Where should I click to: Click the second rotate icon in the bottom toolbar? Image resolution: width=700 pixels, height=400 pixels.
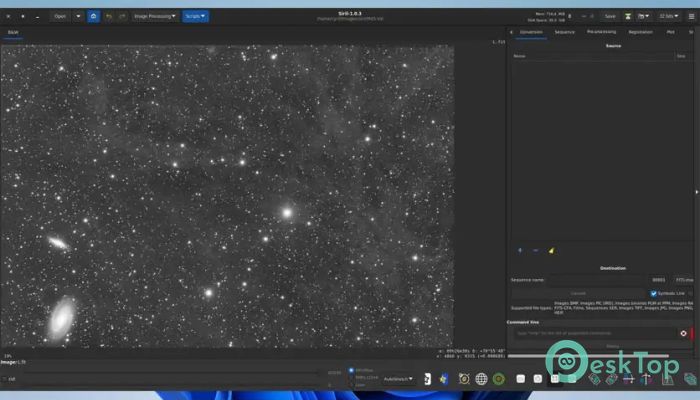point(611,379)
